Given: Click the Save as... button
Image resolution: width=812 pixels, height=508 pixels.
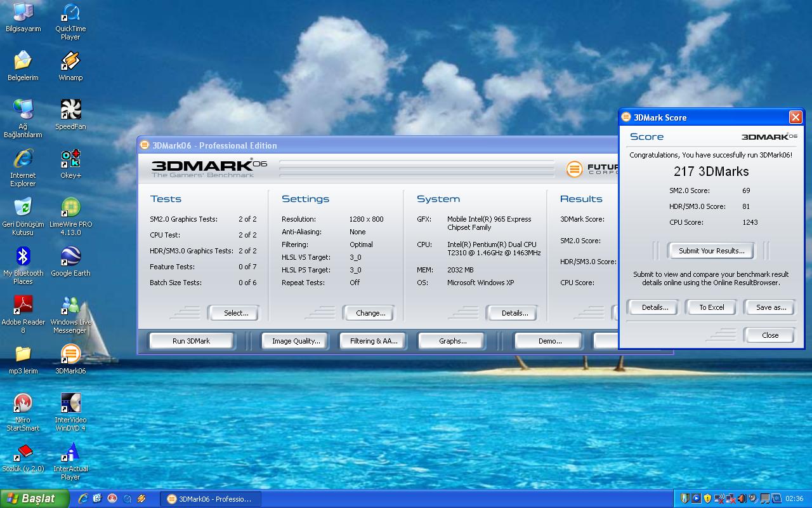Looking at the screenshot, I should 771,307.
